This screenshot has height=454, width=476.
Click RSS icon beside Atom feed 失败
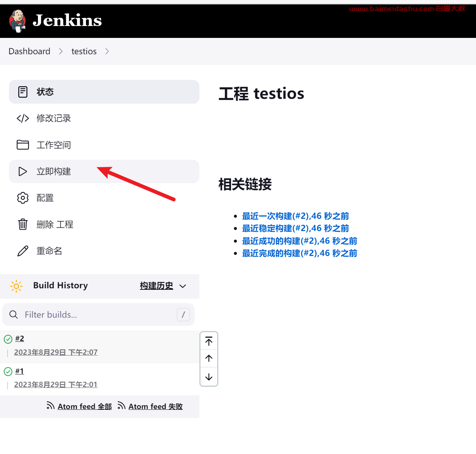pos(121,406)
